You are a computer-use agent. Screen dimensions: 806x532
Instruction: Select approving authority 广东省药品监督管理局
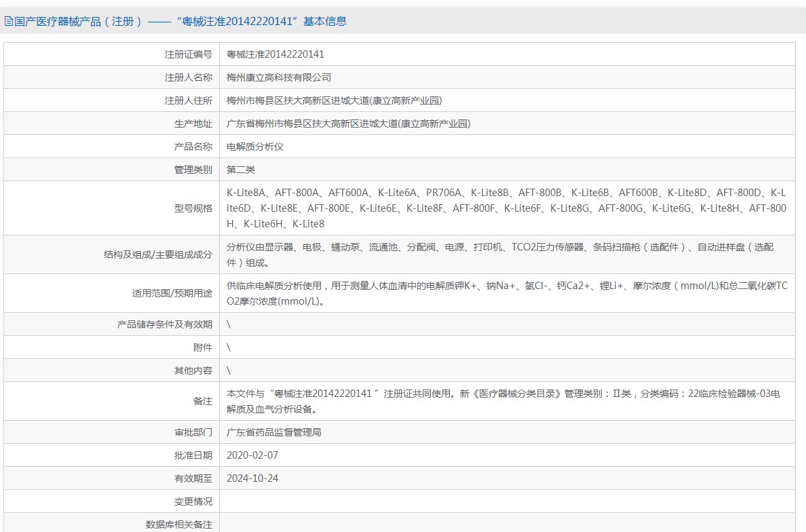[274, 432]
